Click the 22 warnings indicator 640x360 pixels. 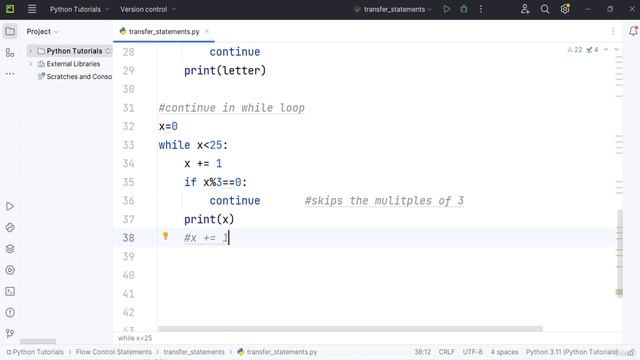[x=575, y=49]
